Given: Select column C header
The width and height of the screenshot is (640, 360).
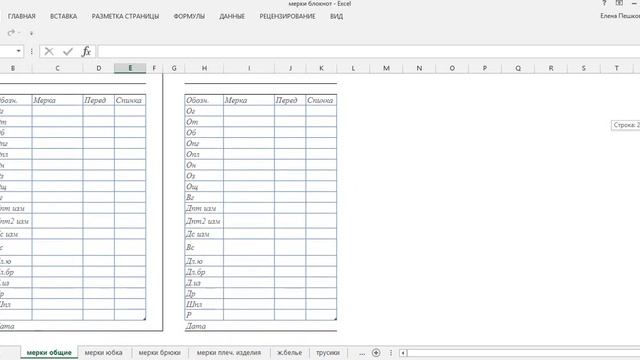Looking at the screenshot, I should pos(57,68).
